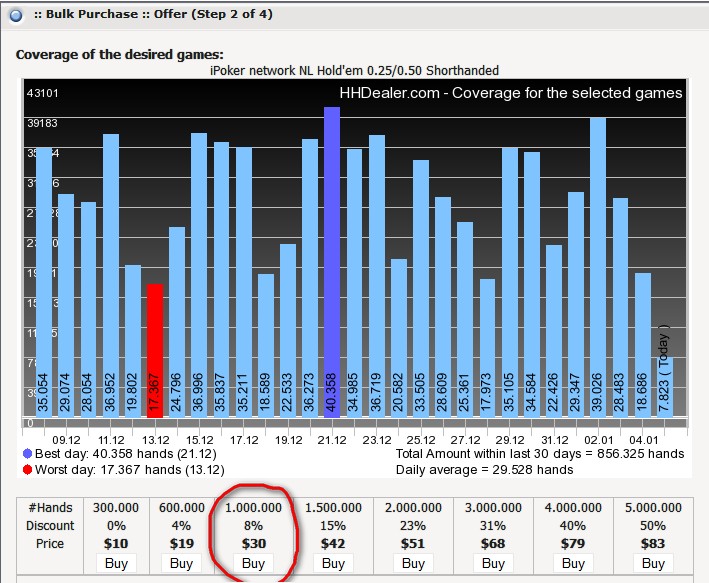709x583 pixels.
Task: Click the '#Hands' row header
Action: coord(50,507)
